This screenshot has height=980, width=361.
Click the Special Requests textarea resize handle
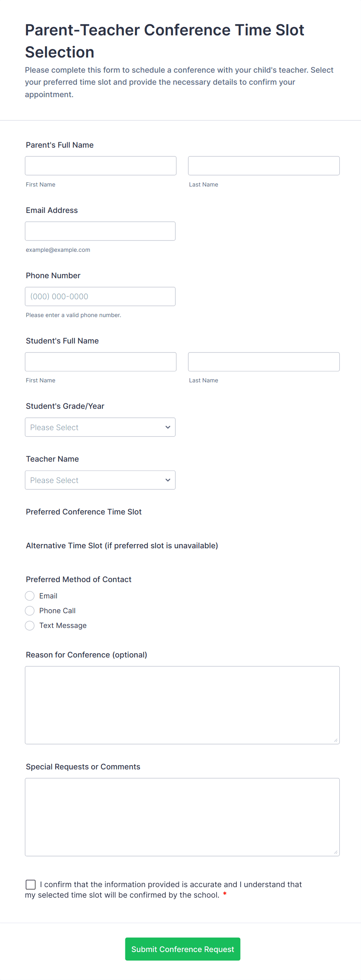coord(336,852)
